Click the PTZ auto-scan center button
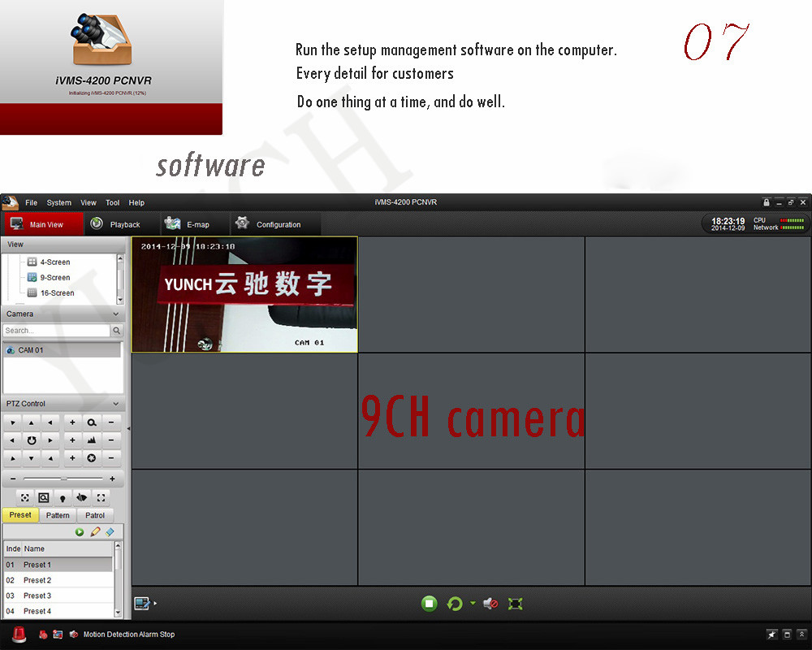The image size is (812, 650). pos(32,440)
